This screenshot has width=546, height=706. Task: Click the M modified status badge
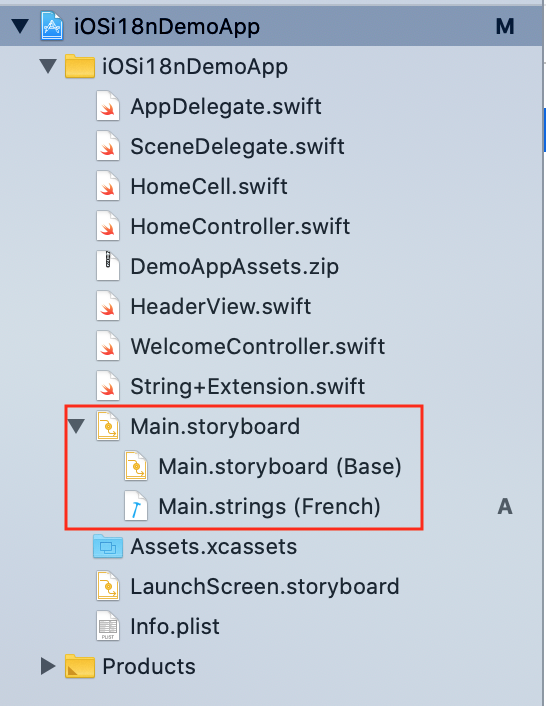[505, 27]
